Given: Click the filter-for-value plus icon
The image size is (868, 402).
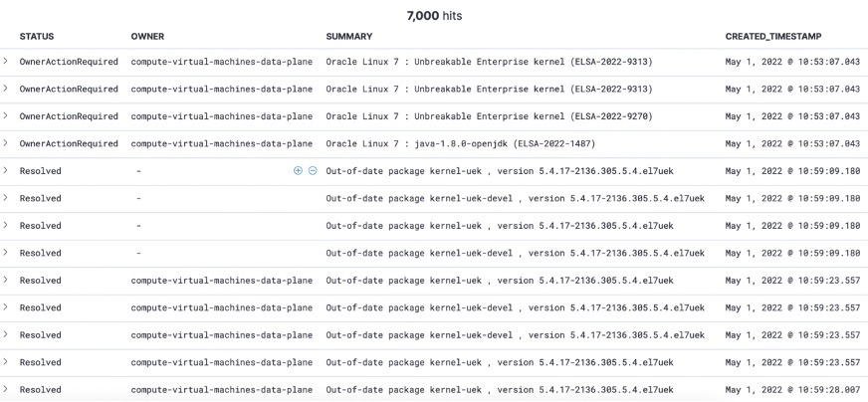Looking at the screenshot, I should tap(298, 170).
